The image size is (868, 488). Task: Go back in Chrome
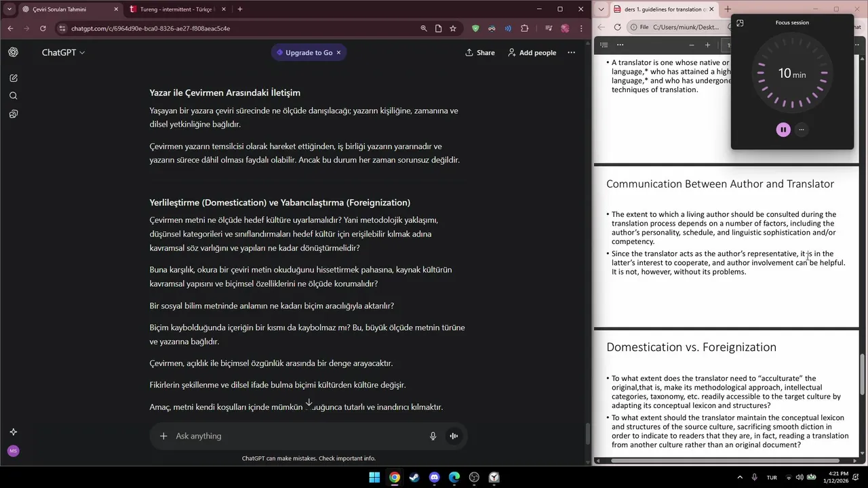[x=10, y=28]
